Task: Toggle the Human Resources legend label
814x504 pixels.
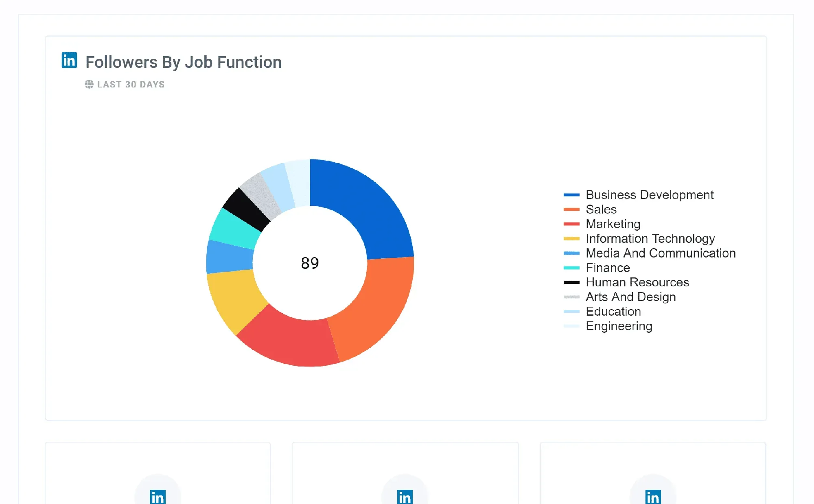Action: (x=637, y=282)
